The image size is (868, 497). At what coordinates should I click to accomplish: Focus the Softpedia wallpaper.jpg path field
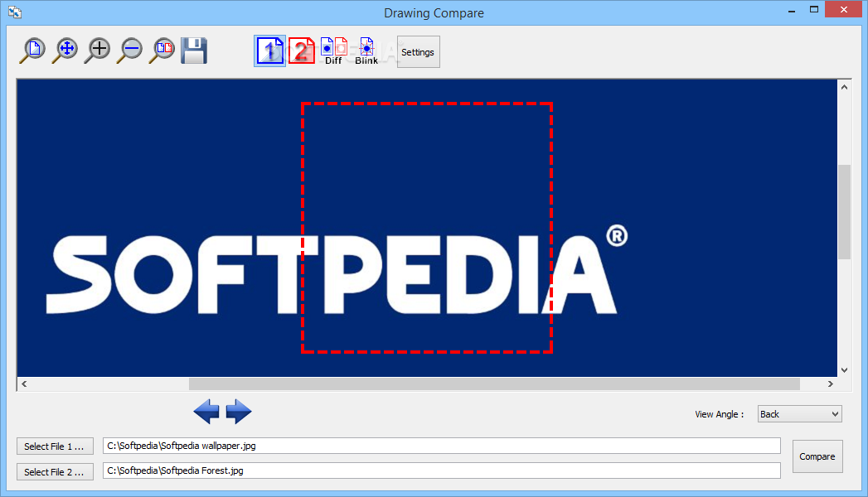441,446
